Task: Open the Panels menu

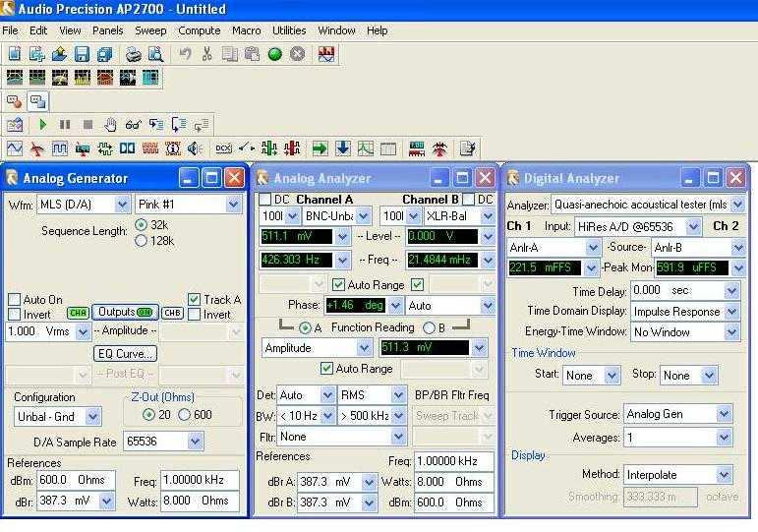Action: (x=107, y=30)
